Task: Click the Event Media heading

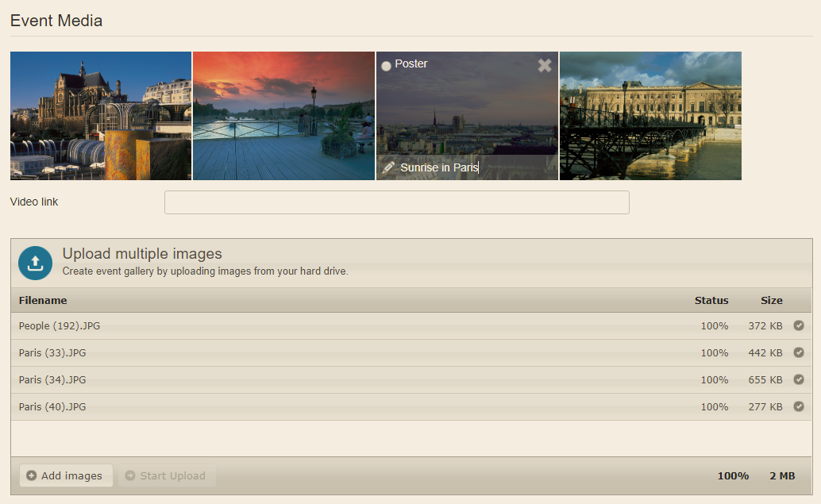Action: click(x=56, y=21)
